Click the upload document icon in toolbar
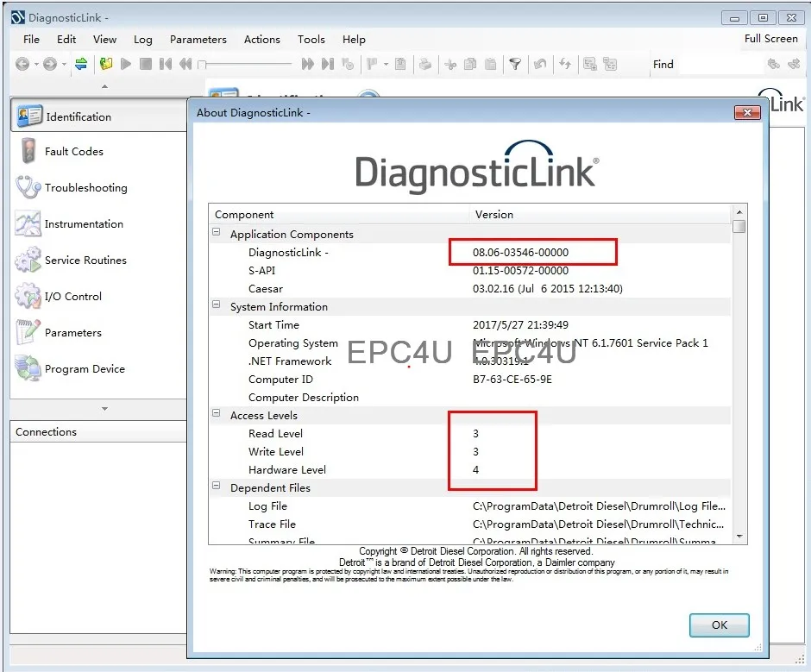Image resolution: width=811 pixels, height=672 pixels. [x=401, y=64]
